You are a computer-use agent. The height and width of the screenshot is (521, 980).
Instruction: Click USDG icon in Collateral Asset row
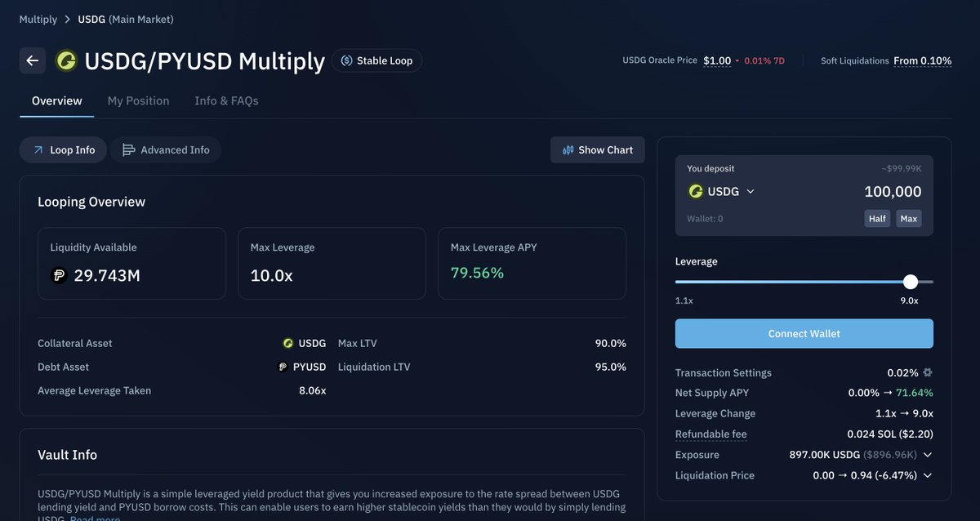point(288,343)
